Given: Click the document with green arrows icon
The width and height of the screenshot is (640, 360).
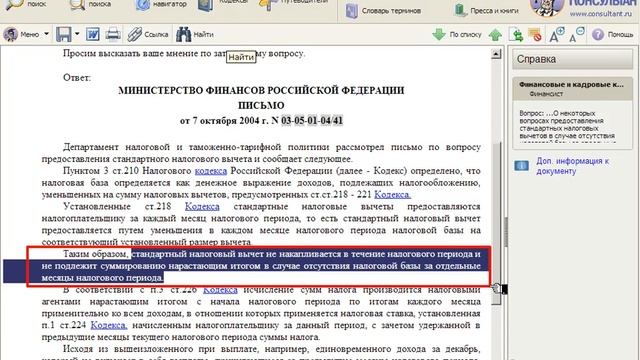Looking at the screenshot, I should tap(516, 35).
